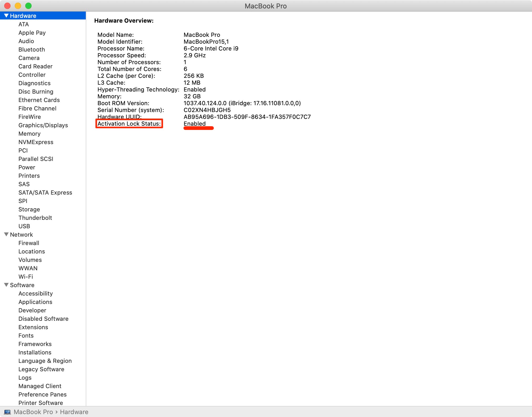This screenshot has width=532, height=417.
Task: Select PCI in the sidebar
Action: coord(23,150)
